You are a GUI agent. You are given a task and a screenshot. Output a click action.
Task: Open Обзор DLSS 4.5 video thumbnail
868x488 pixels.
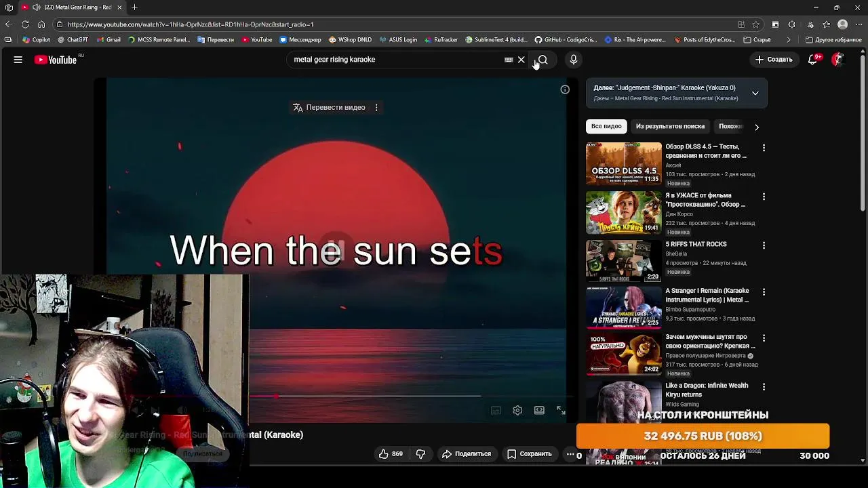point(623,163)
